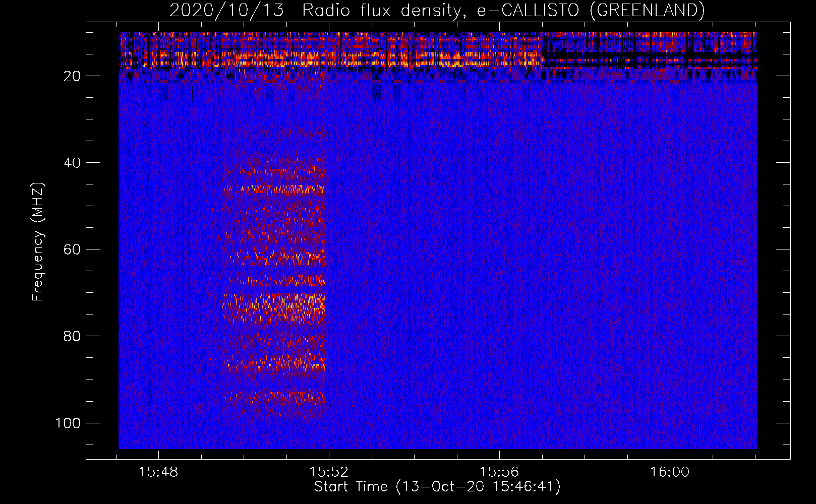816x504 pixels.
Task: Click the frequency label 20
Action: click(x=72, y=76)
